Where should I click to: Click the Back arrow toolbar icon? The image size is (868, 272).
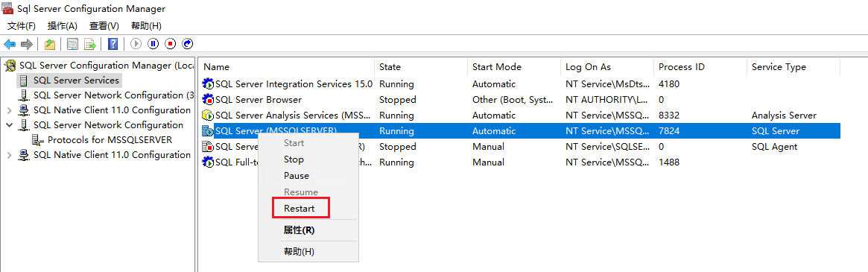coord(10,44)
